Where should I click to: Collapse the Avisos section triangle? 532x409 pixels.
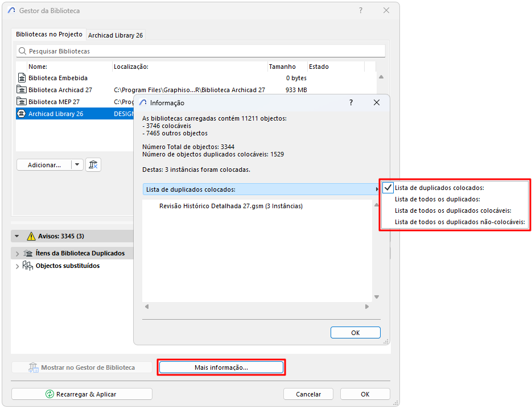coord(17,236)
